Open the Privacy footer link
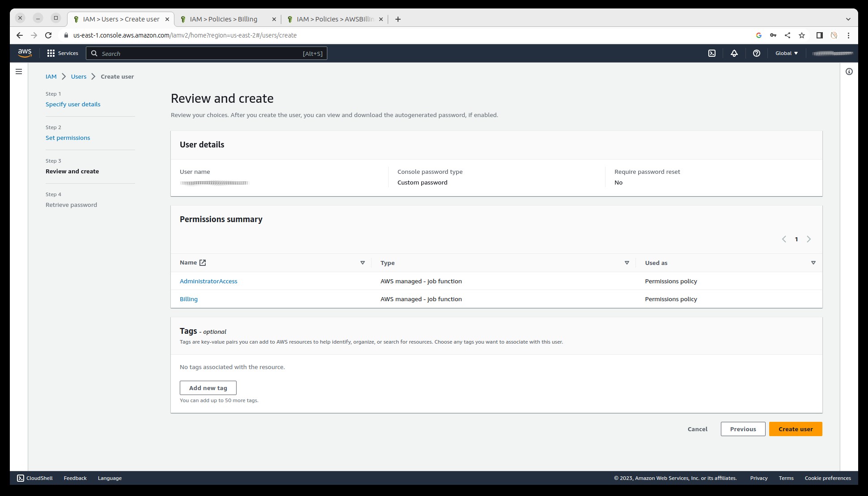Image resolution: width=868 pixels, height=496 pixels. point(759,478)
